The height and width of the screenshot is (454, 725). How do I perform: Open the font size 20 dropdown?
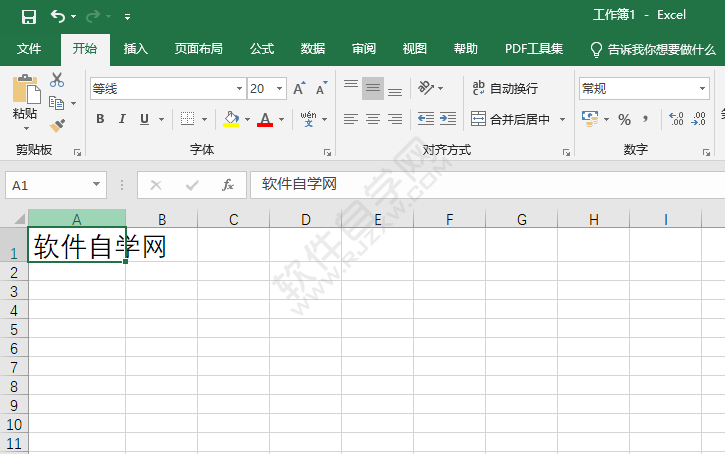280,88
